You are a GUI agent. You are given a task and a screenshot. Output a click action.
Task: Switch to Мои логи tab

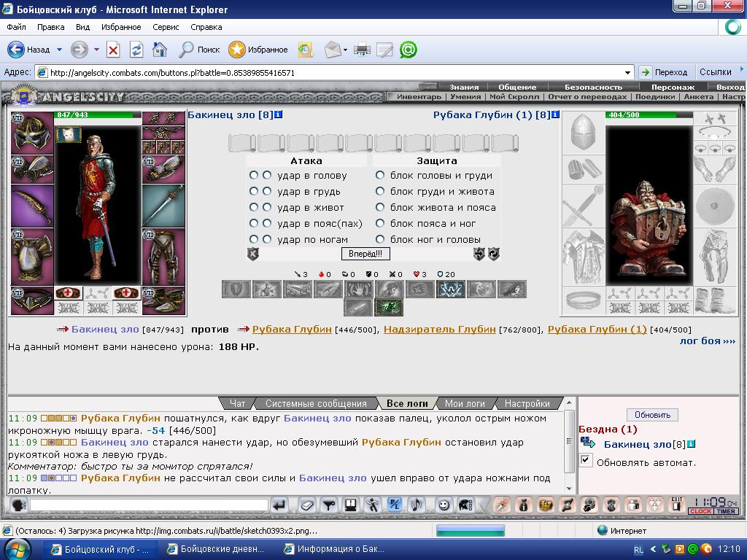[465, 404]
